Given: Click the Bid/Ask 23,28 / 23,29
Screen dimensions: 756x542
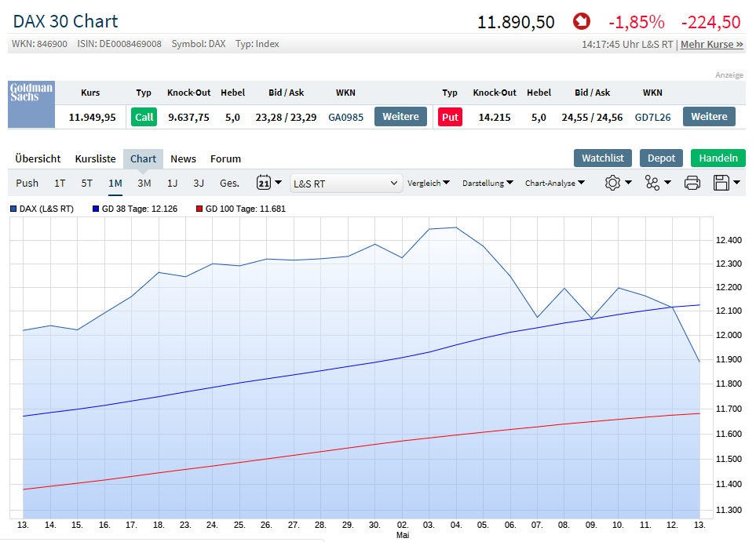Looking at the screenshot, I should pos(286,117).
